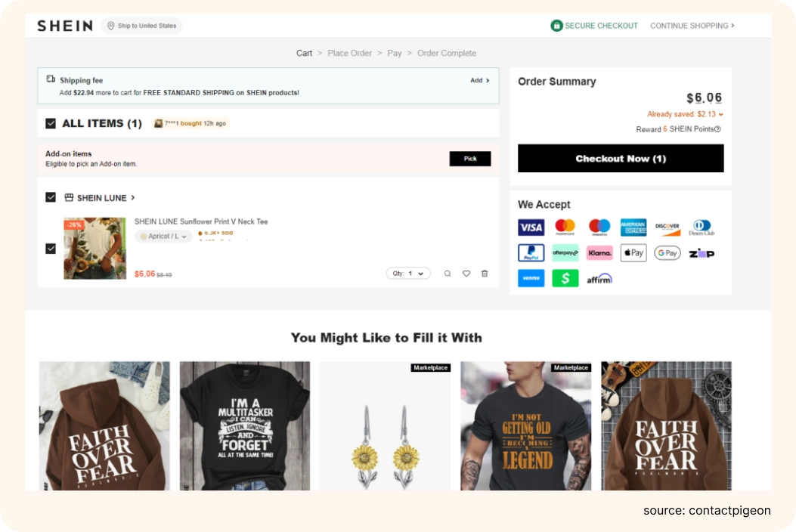Click the Apple Pay icon

coord(633,253)
